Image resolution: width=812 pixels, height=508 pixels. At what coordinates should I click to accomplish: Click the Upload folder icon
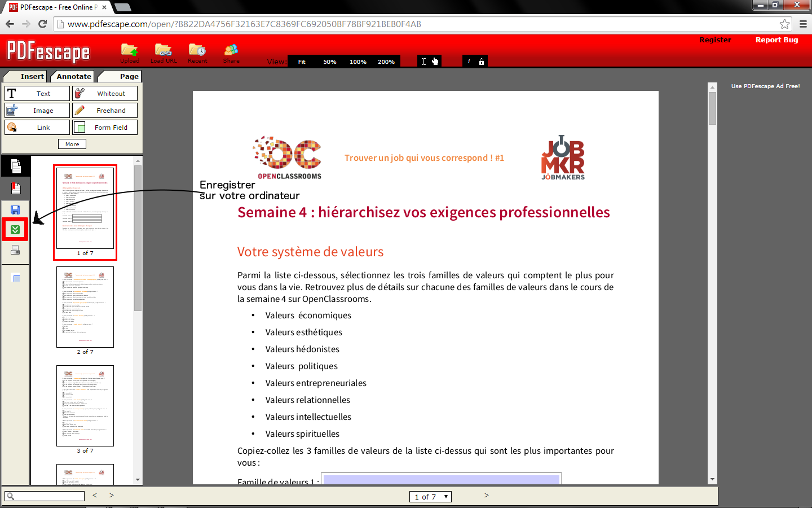click(x=129, y=50)
